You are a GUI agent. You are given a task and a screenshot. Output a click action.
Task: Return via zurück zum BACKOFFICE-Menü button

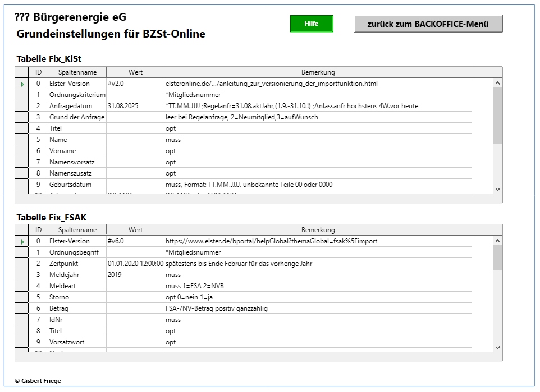coord(428,24)
